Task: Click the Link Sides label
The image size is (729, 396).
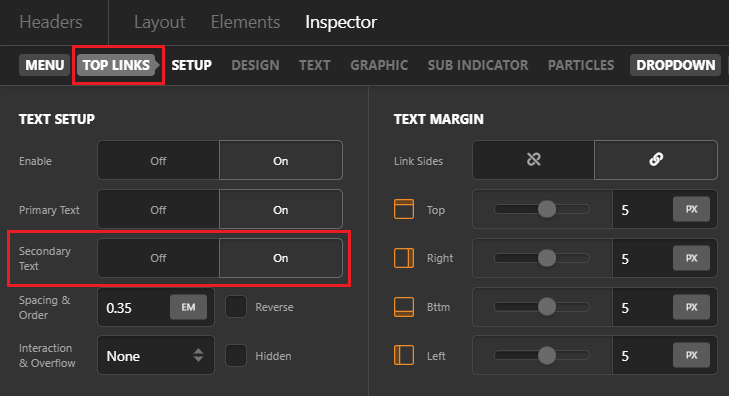Action: pos(418,161)
